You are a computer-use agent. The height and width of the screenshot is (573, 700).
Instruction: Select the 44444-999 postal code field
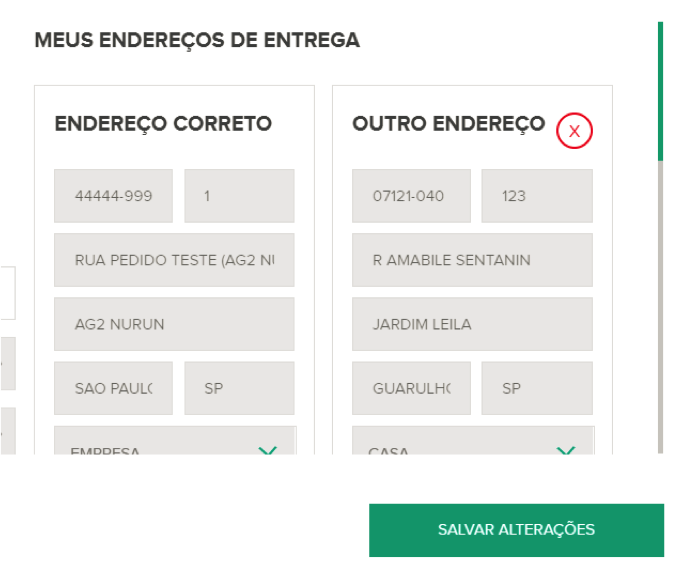coord(113,196)
